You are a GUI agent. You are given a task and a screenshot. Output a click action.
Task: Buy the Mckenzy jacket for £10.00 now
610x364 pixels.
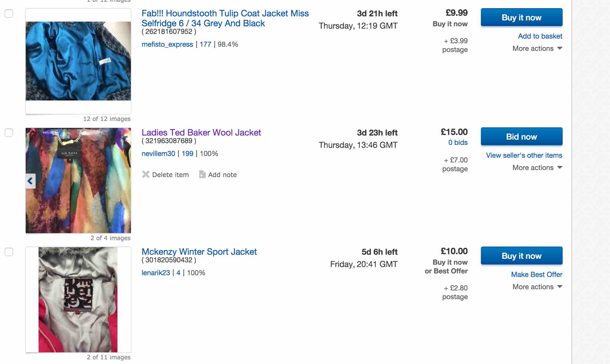[521, 256]
